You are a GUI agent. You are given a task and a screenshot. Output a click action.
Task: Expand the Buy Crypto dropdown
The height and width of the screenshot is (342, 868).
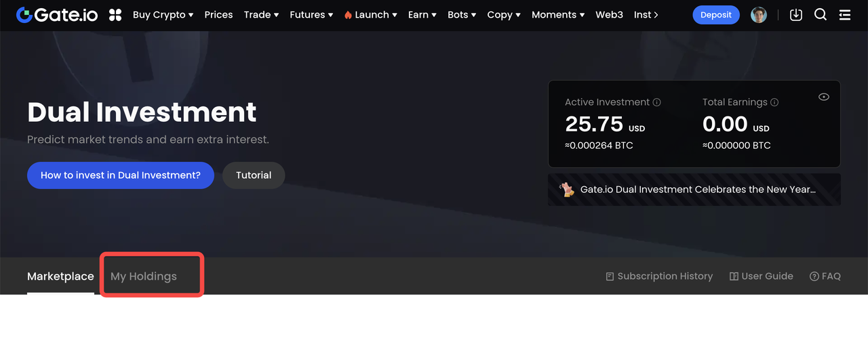(163, 15)
